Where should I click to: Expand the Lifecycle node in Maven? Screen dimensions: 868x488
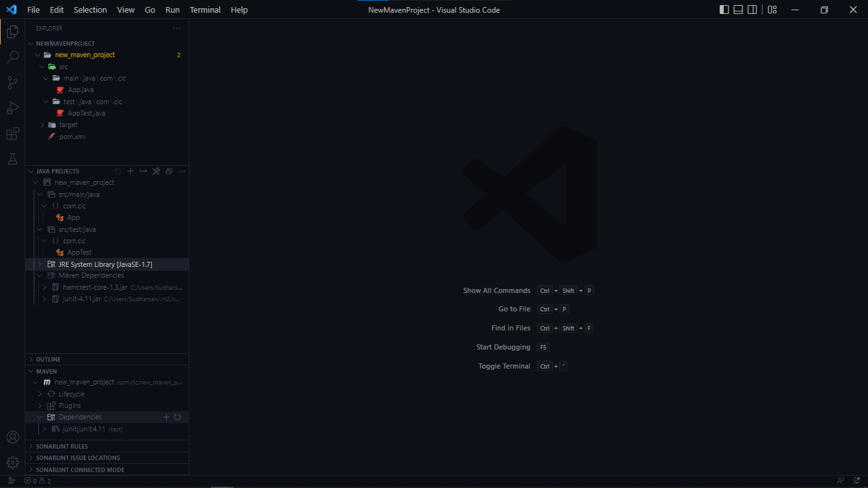[41, 394]
